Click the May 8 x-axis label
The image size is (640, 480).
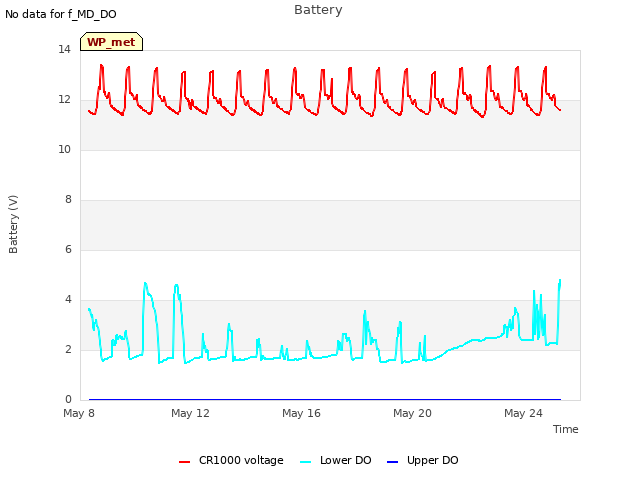click(x=79, y=413)
